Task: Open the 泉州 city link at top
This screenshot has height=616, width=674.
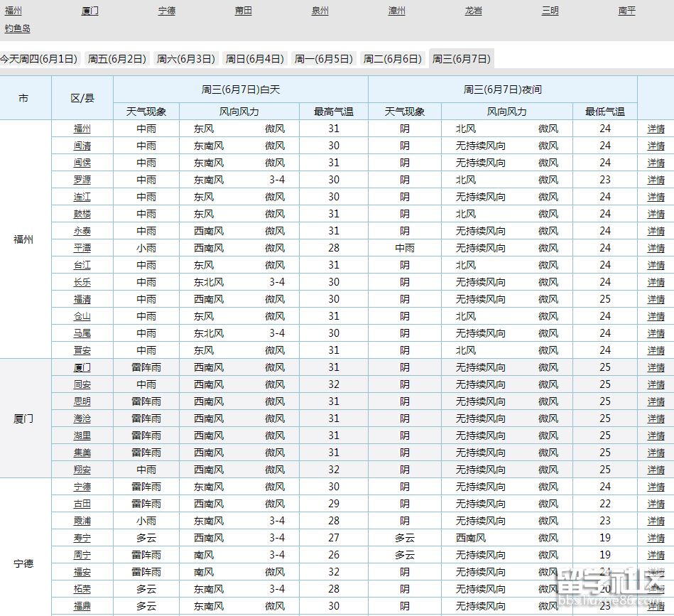Action: pyautogui.click(x=320, y=10)
